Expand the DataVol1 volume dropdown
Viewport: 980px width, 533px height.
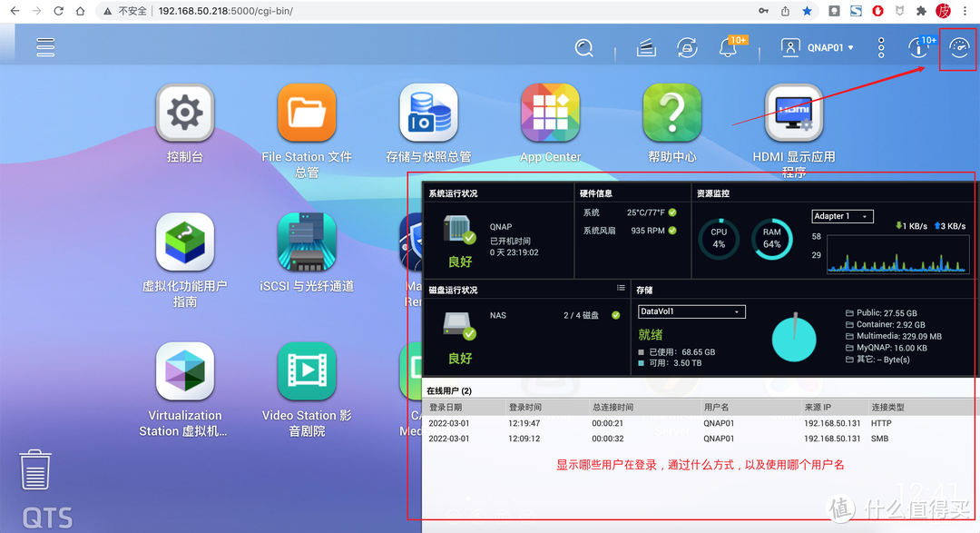pyautogui.click(x=691, y=311)
